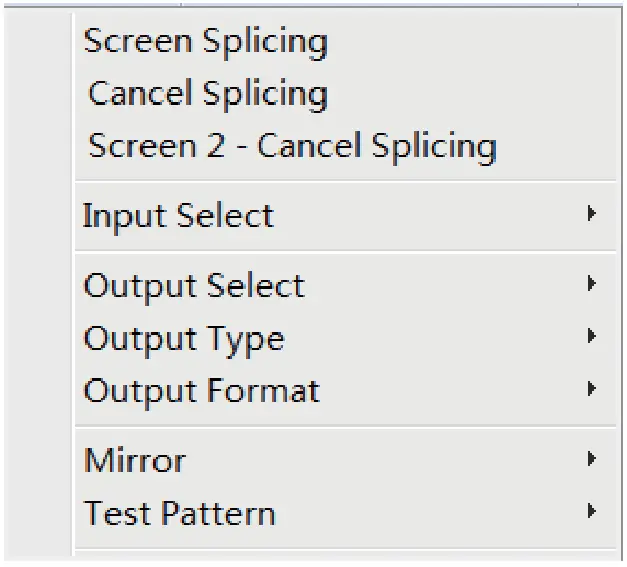This screenshot has width=627, height=567.
Task: Click the icon gutter beside Input Select
Action: 38,215
